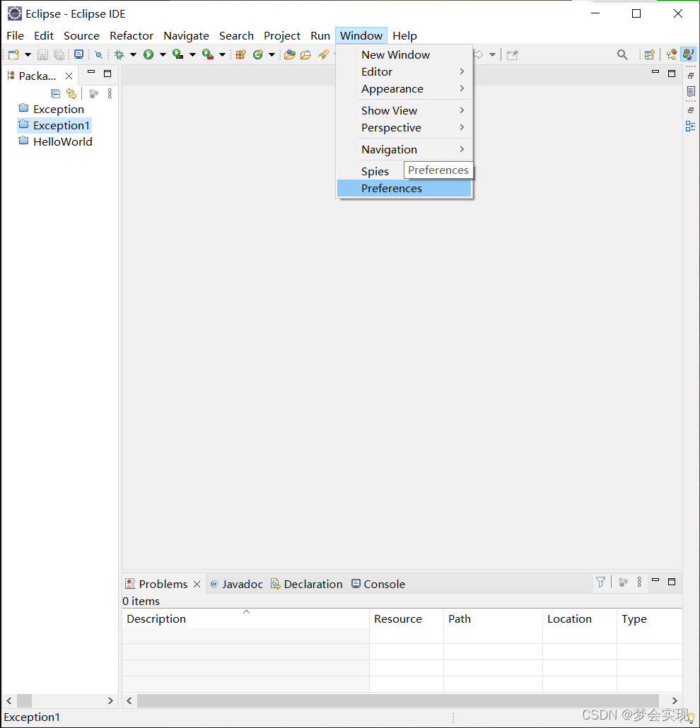Click the Problems filter funnel icon

pyautogui.click(x=600, y=582)
